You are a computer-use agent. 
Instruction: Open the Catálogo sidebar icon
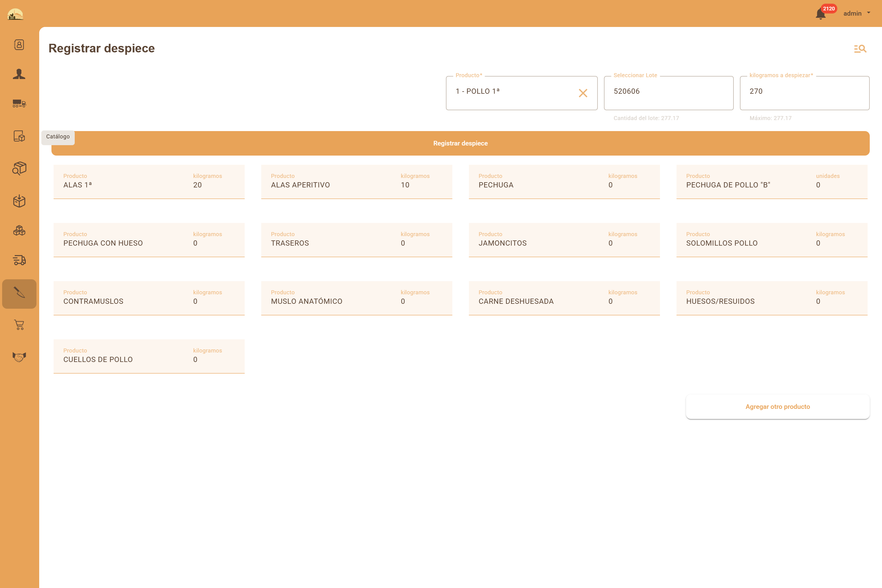(19, 136)
